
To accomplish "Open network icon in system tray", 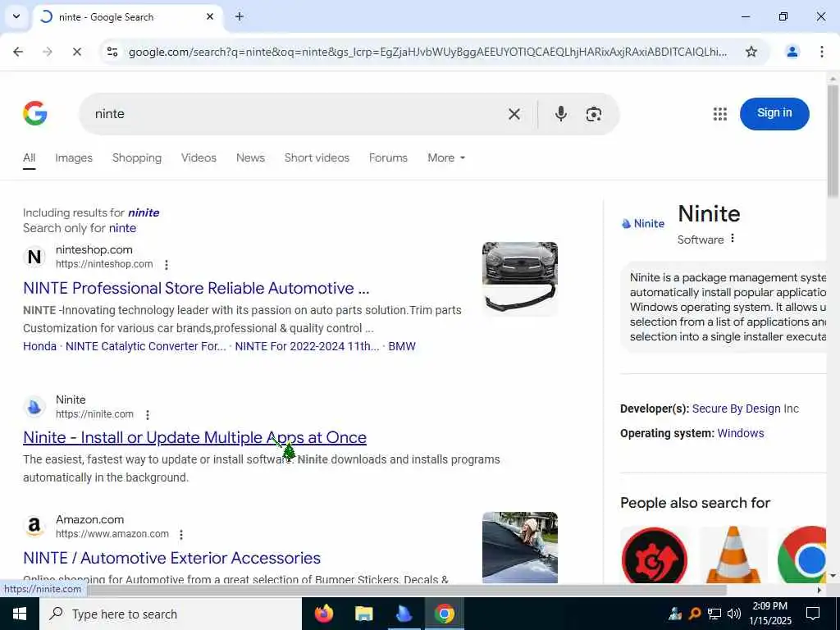I will [714, 614].
